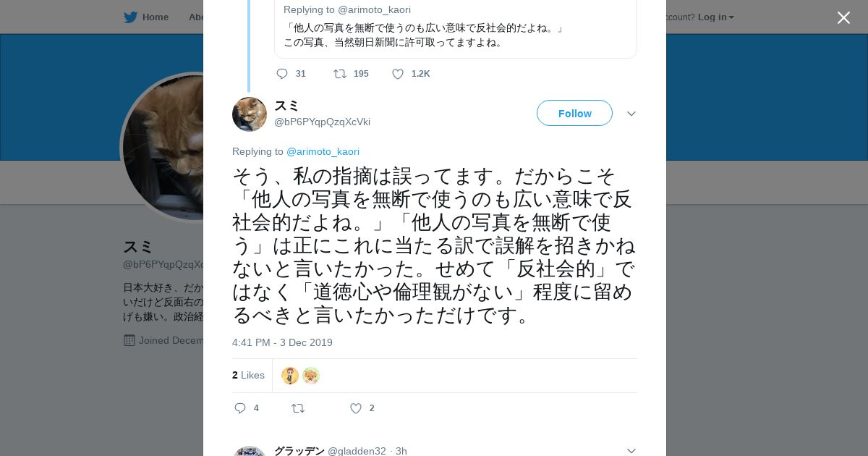This screenshot has width=868, height=456.
Task: Close the tweet overlay with X
Action: (843, 18)
